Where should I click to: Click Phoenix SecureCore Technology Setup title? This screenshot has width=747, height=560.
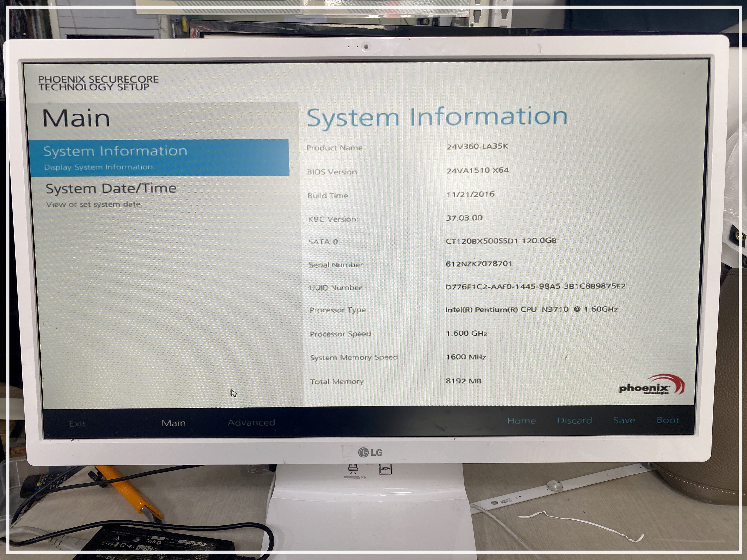(x=98, y=83)
